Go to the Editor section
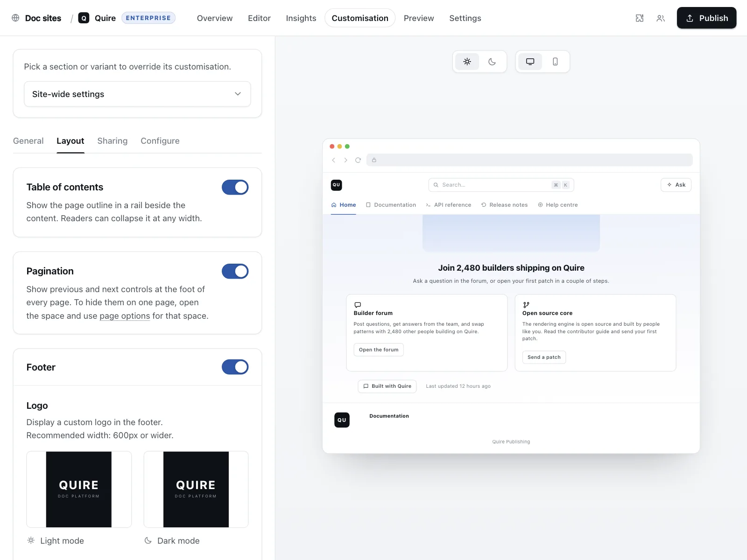 [x=259, y=18]
